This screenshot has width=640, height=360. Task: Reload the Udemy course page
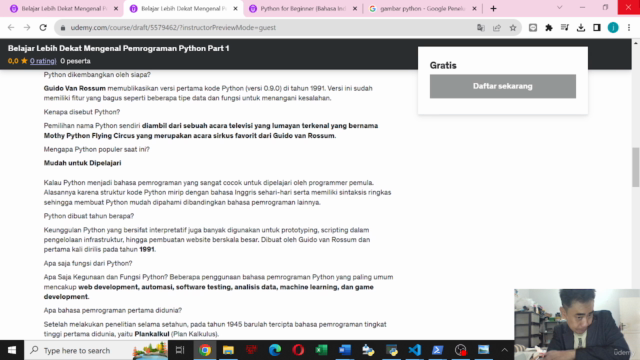[43, 28]
